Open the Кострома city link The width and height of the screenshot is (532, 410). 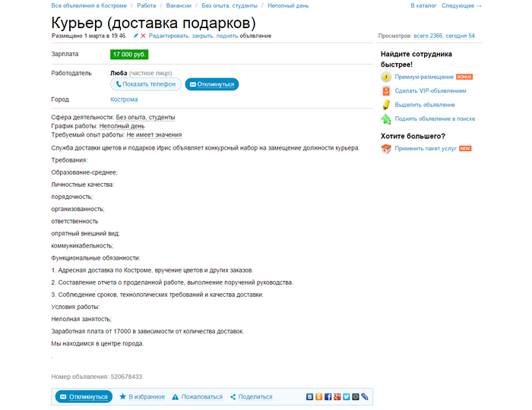(x=125, y=99)
